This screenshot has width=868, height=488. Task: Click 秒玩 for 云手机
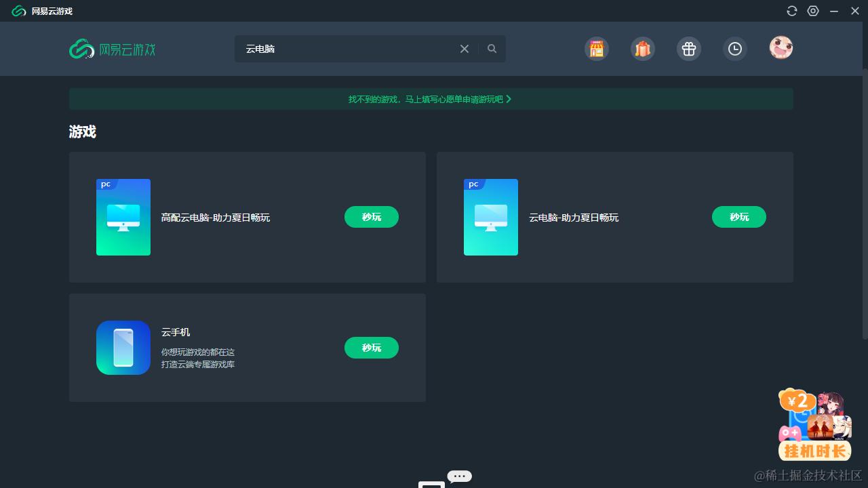[x=372, y=348]
